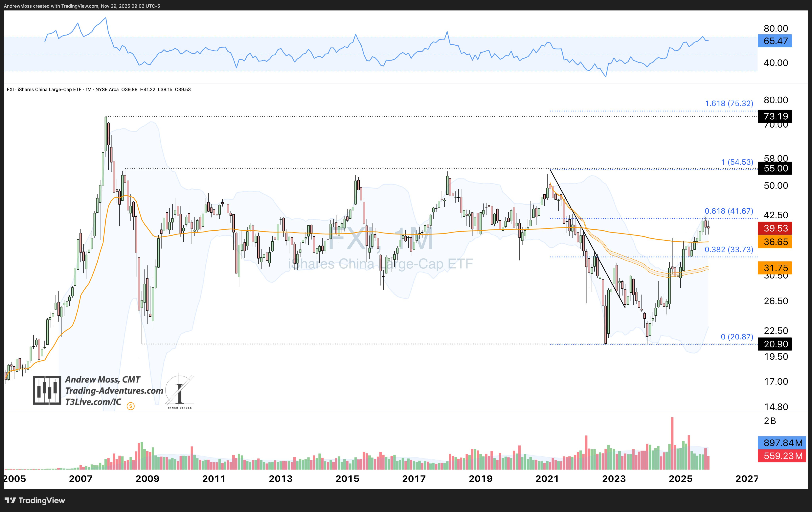Open the T3Live.com/IC link text

(x=93, y=402)
